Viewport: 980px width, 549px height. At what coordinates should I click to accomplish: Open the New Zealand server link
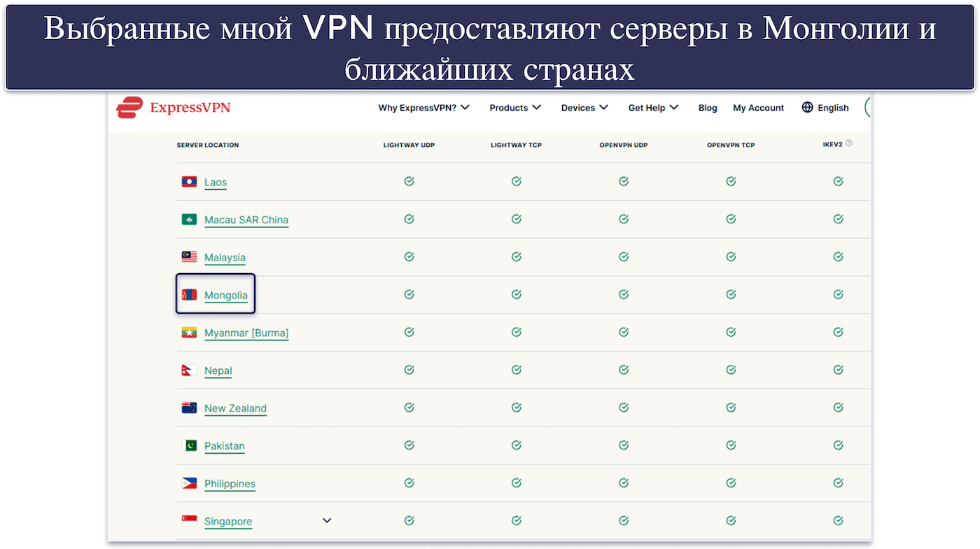click(235, 409)
